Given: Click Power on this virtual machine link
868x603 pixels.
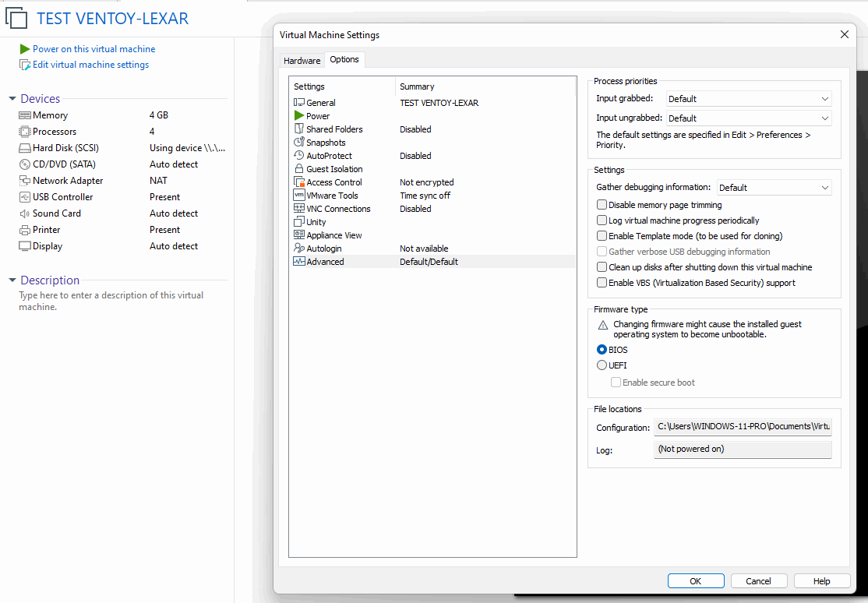Looking at the screenshot, I should pyautogui.click(x=94, y=49).
